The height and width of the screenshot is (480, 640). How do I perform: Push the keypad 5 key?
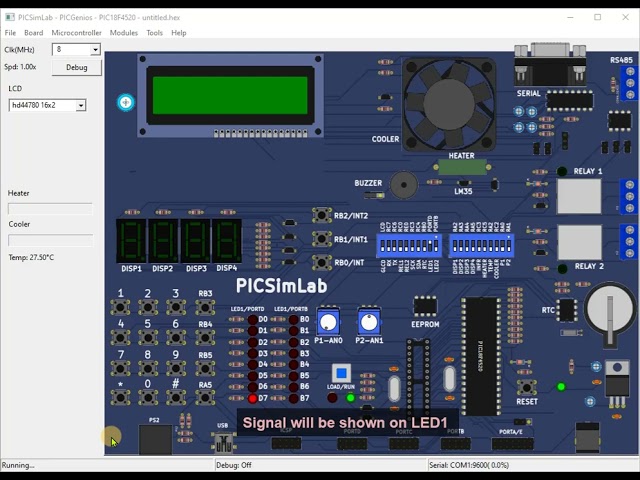click(148, 338)
